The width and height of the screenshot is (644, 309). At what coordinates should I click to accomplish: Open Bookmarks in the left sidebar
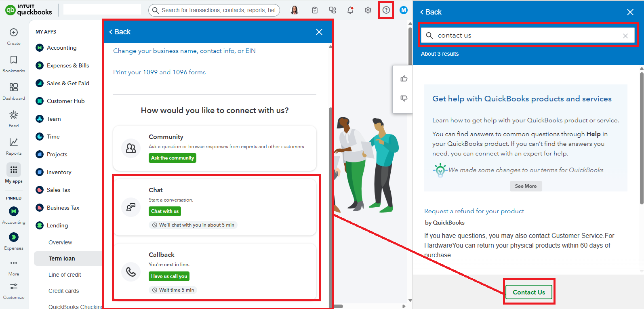click(14, 60)
